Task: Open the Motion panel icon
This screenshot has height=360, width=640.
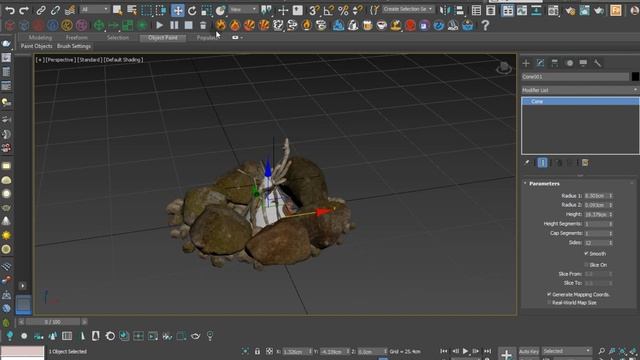Action: [569, 63]
